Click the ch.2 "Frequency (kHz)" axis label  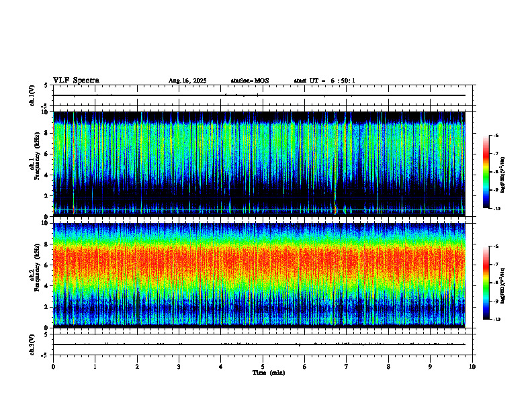point(38,267)
